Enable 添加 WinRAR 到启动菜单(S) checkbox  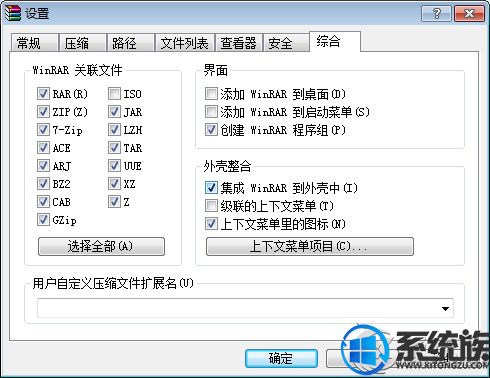(211, 112)
